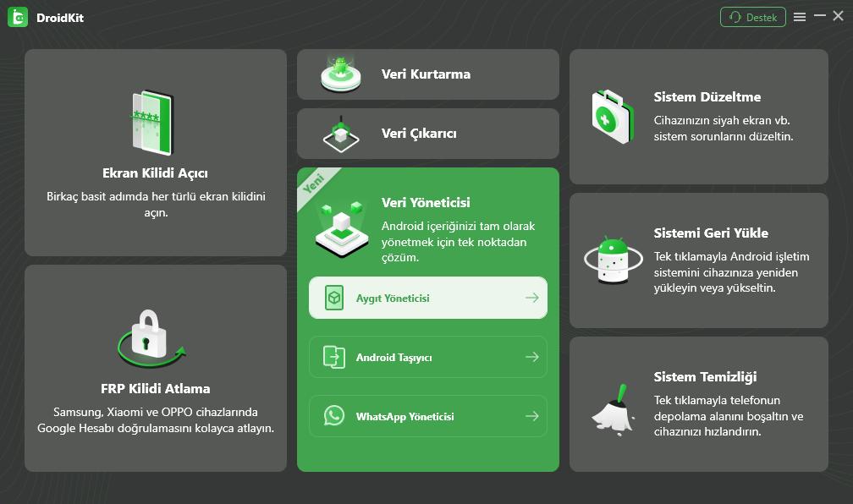
Task: Click the Veri Kurtarma android icon
Action: [341, 74]
